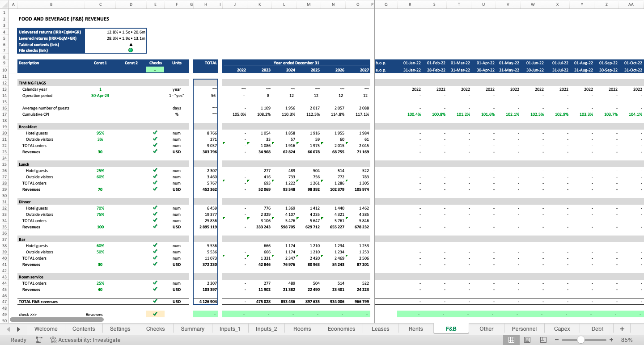Select Dinner Revenues price cell 100
Image resolution: width=644 pixels, height=345 pixels.
tap(100, 227)
